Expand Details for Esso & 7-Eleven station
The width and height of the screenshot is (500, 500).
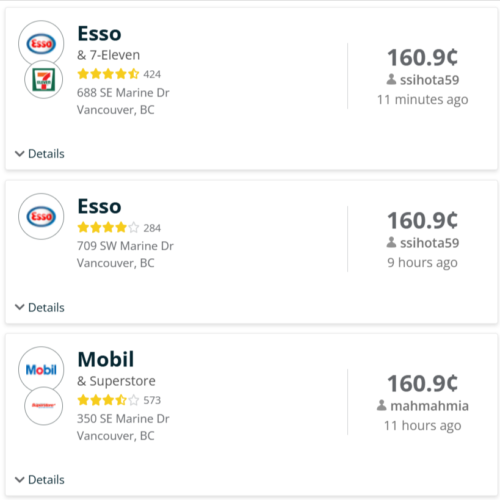pyautogui.click(x=40, y=154)
